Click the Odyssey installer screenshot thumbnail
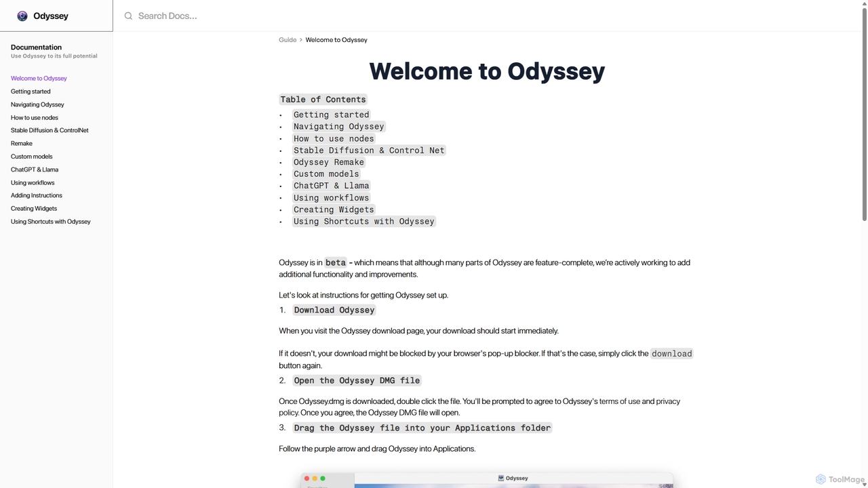The height and width of the screenshot is (488, 868). coord(487,480)
